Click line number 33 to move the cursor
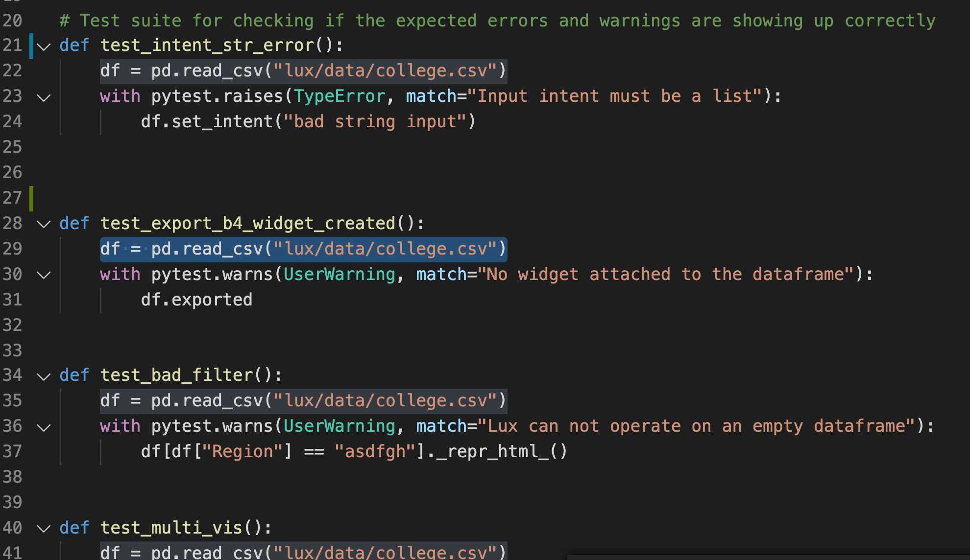 click(13, 350)
